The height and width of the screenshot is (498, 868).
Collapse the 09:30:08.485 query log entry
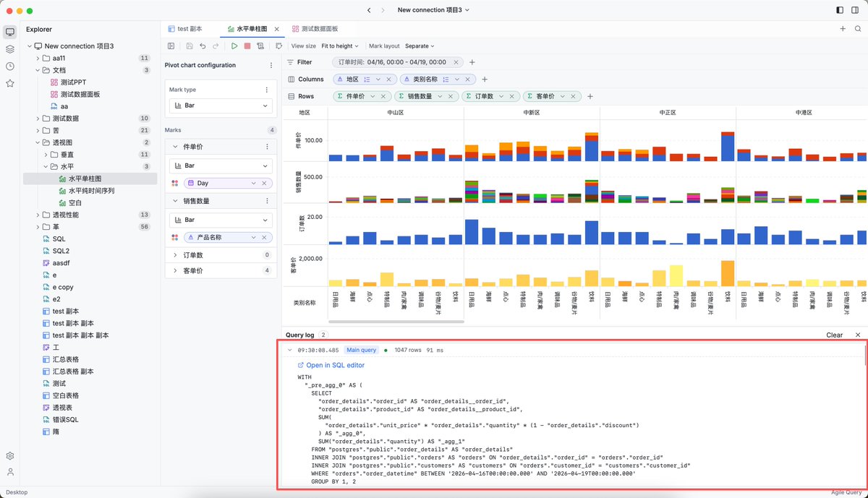pos(290,350)
